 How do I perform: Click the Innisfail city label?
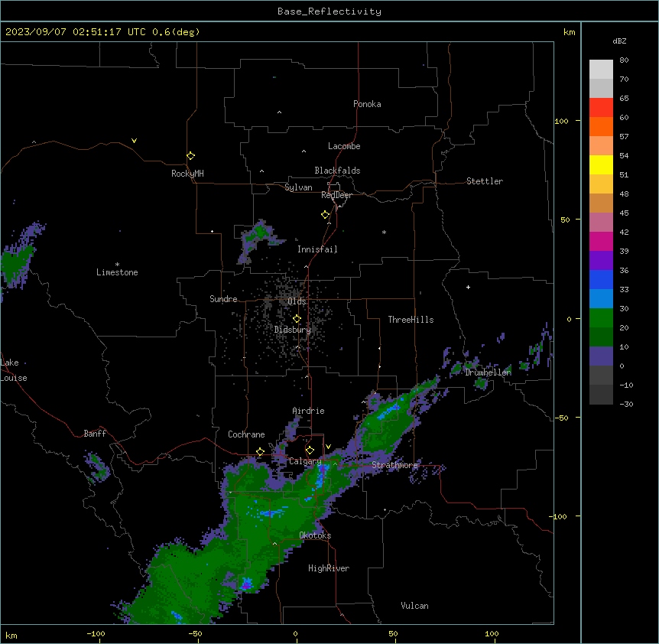coord(317,249)
